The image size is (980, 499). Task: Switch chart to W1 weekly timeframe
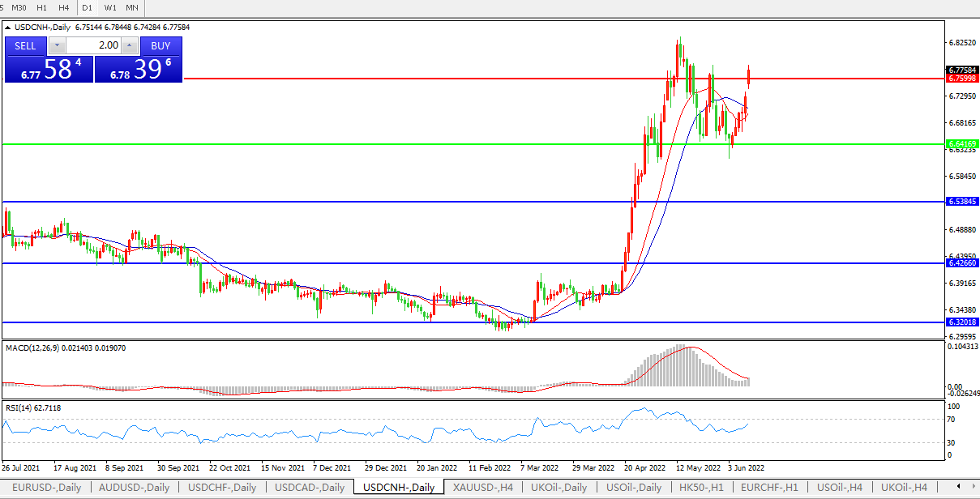(110, 7)
